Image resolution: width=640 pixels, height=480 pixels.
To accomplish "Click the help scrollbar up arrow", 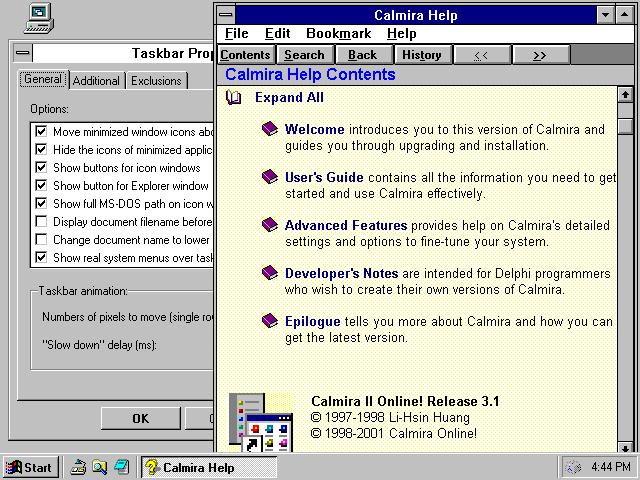I will point(625,95).
